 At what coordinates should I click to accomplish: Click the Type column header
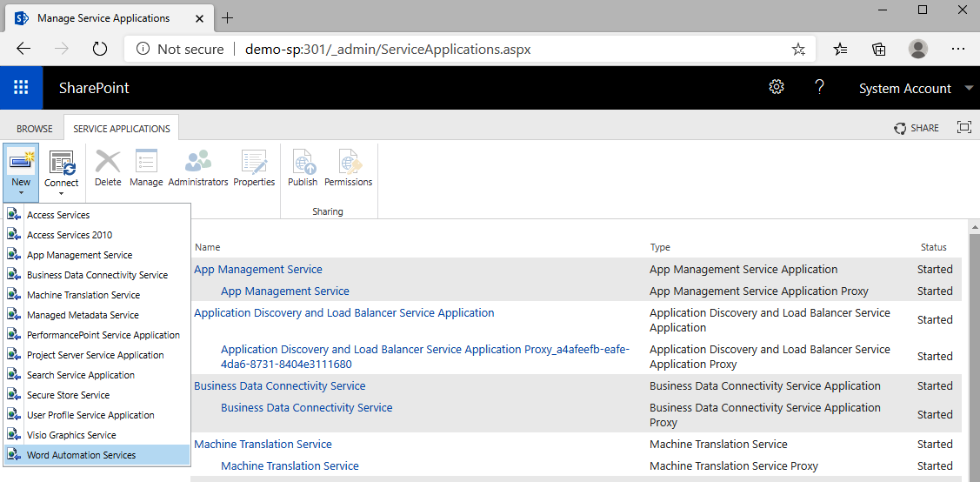[660, 248]
